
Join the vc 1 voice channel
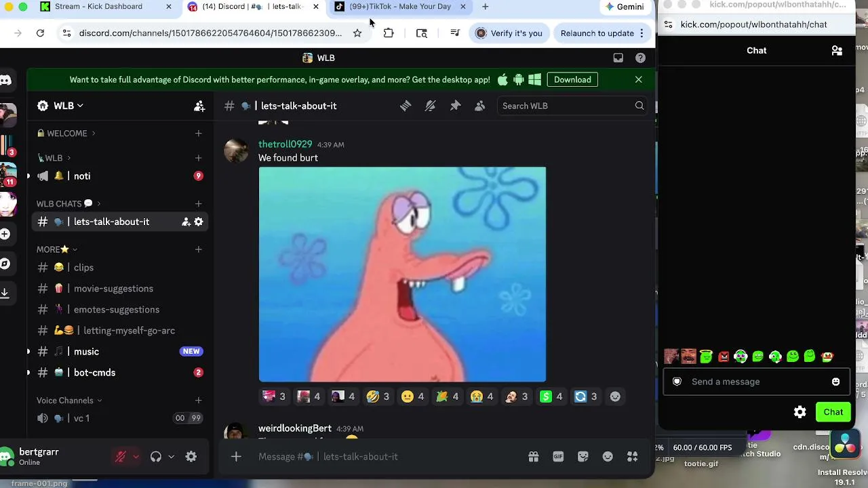point(81,418)
